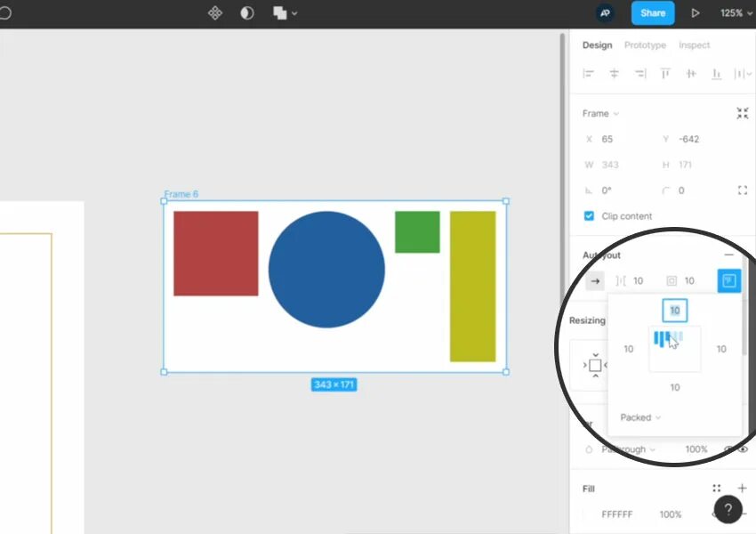Click the Frame 6 label
Viewport: 756px width, 534px height.
pos(181,194)
